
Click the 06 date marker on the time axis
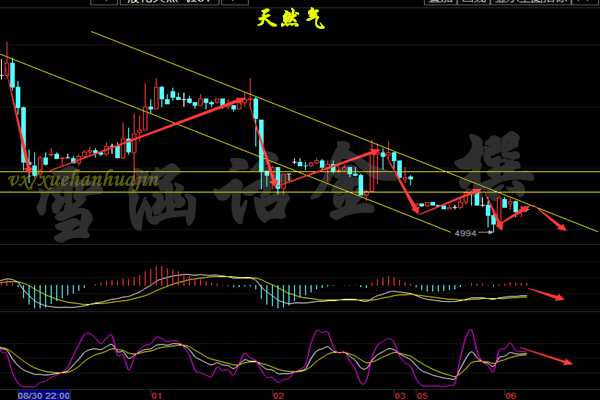[x=511, y=395]
